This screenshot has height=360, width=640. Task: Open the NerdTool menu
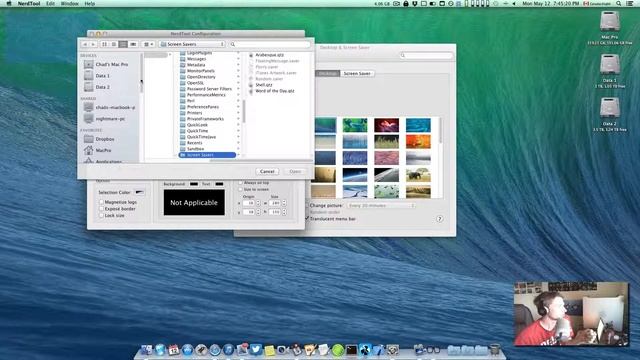(29, 4)
